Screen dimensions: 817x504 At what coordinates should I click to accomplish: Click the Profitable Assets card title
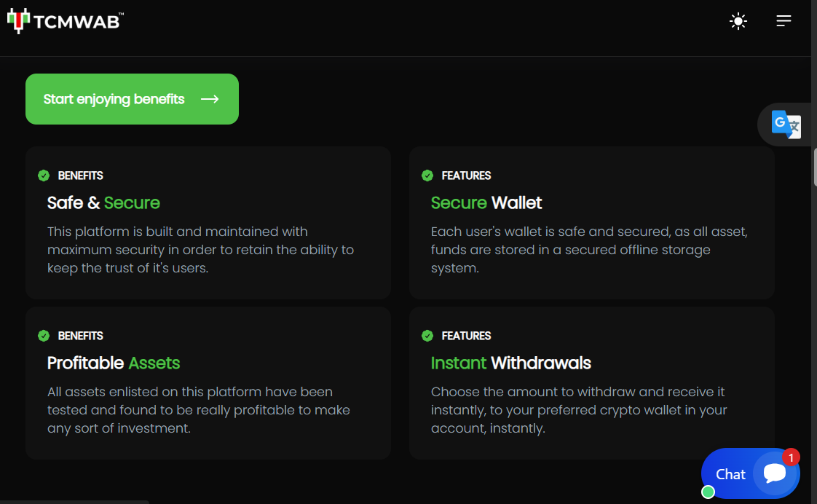tap(114, 363)
